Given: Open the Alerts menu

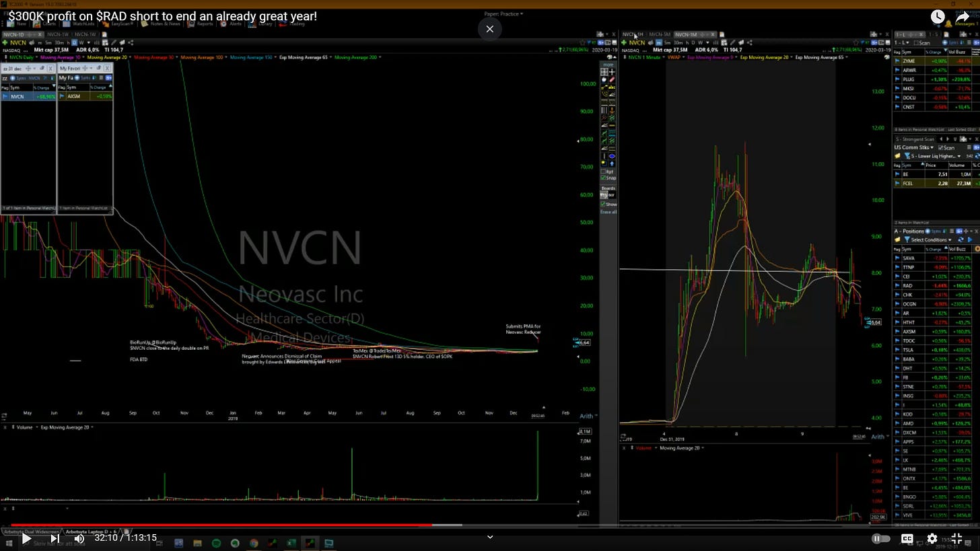Looking at the screenshot, I should 232,24.
